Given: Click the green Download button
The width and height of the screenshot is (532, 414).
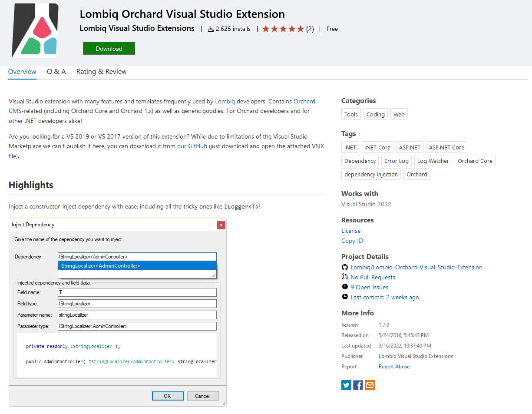Looking at the screenshot, I should [109, 49].
